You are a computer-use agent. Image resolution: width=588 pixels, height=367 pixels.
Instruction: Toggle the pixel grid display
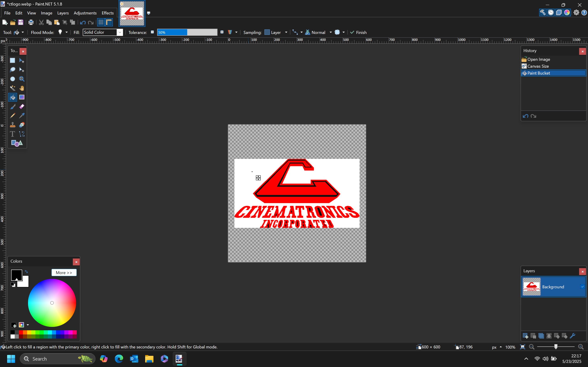[x=101, y=22]
